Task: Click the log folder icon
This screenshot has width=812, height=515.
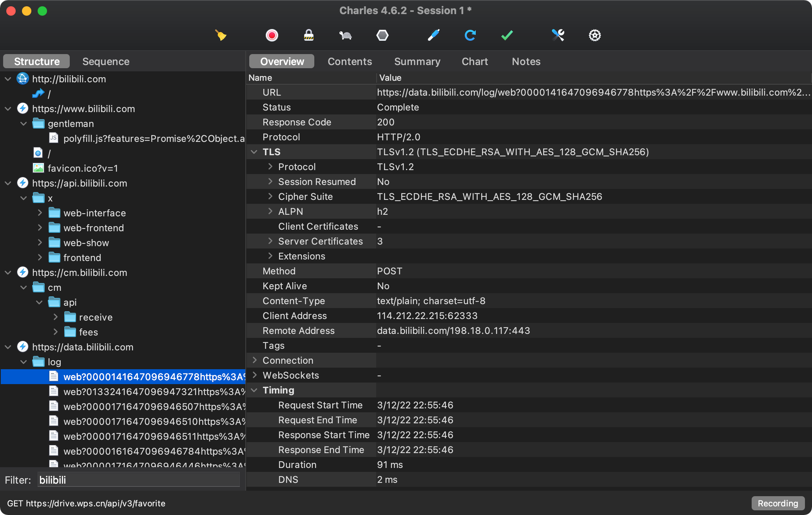Action: 38,362
